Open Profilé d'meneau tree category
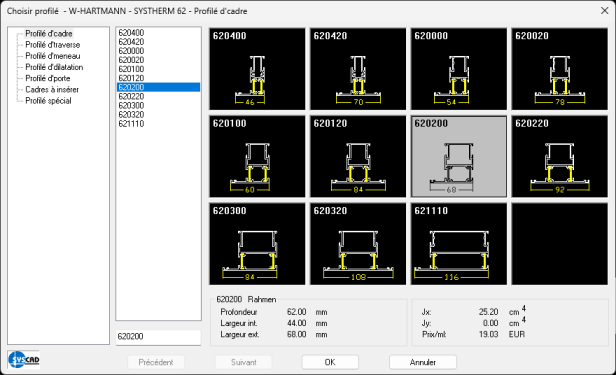616x375 pixels. click(x=53, y=56)
